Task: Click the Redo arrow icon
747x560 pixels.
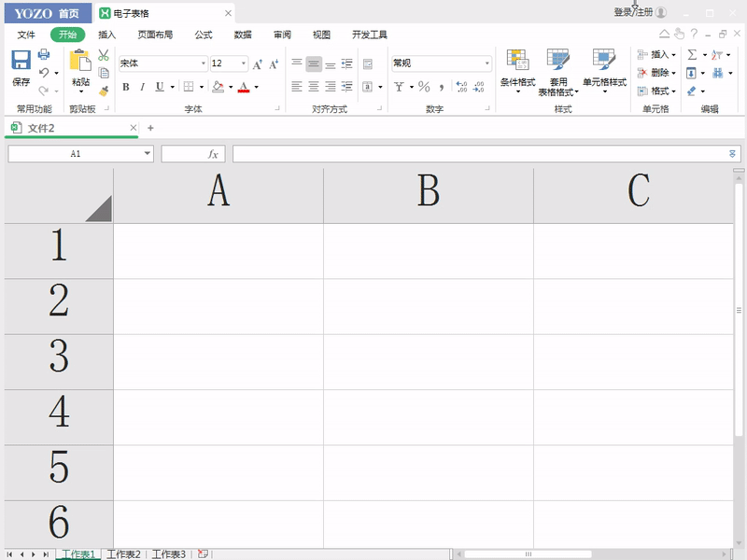Action: pos(44,91)
